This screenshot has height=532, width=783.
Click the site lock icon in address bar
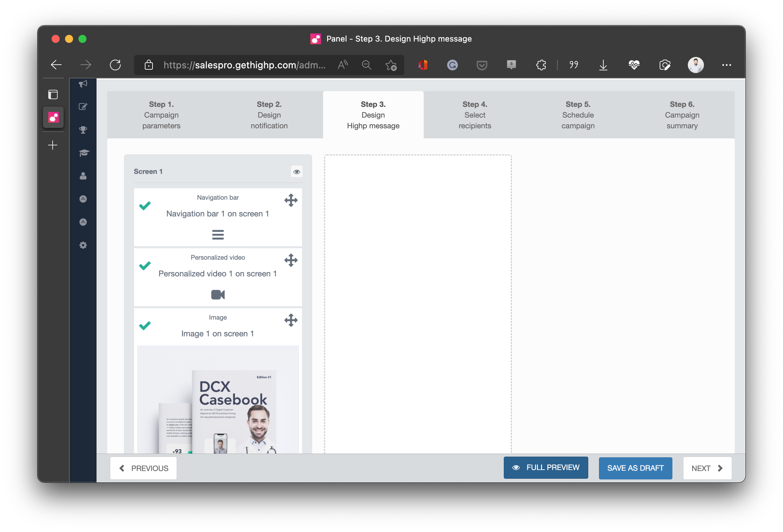[x=148, y=65]
